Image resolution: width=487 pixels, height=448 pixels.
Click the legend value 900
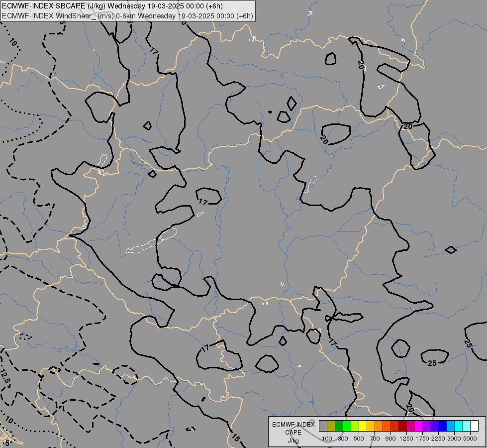coord(390,439)
